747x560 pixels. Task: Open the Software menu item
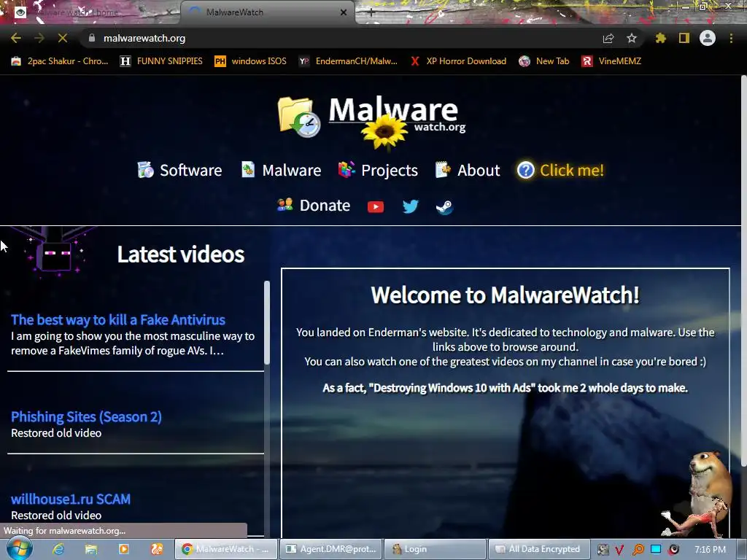point(179,170)
